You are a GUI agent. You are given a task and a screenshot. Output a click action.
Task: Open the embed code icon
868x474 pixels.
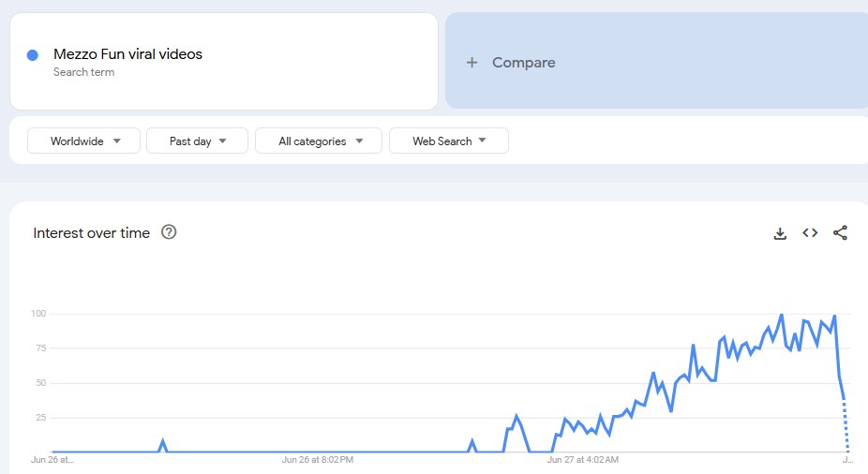coord(810,233)
